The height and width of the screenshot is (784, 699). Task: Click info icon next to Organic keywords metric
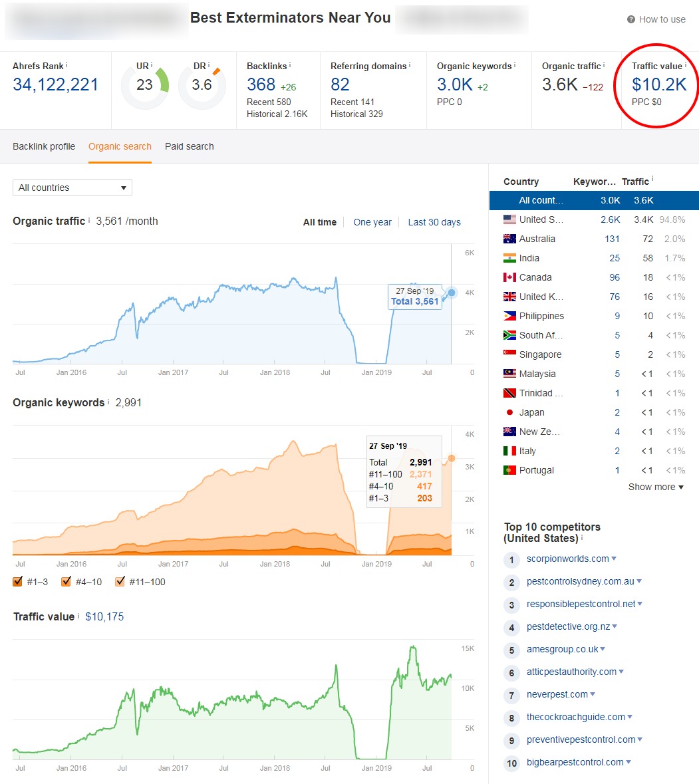click(x=515, y=65)
